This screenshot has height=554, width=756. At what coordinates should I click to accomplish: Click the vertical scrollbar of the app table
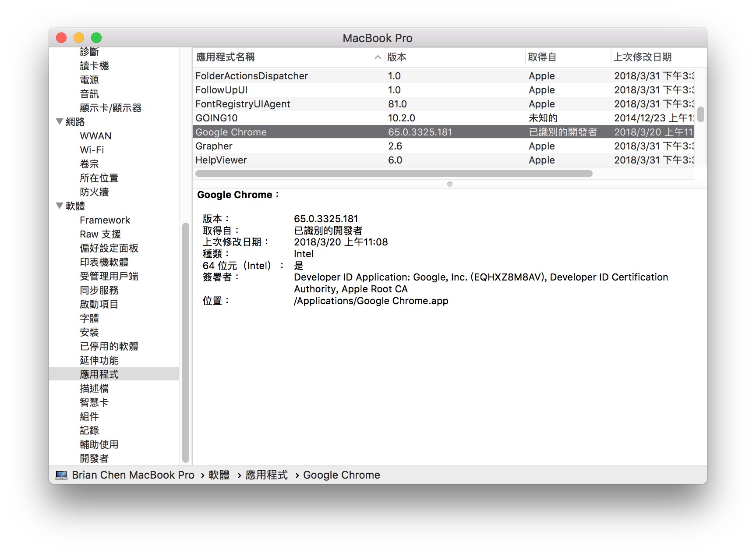point(701,114)
